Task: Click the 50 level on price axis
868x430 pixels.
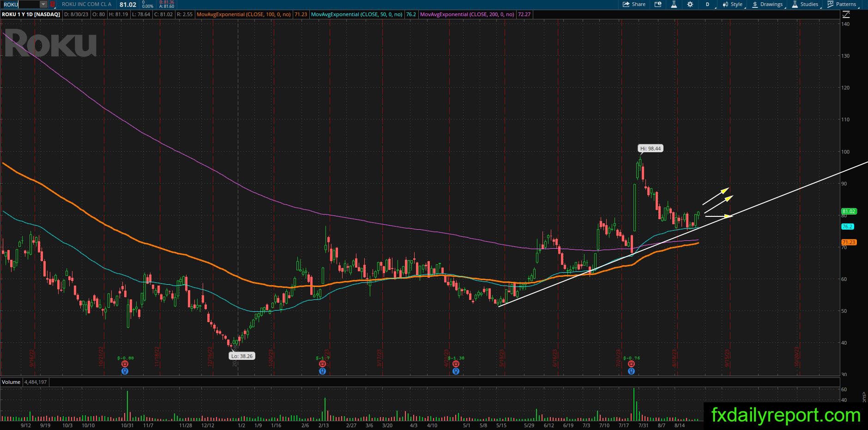Action: 844,311
